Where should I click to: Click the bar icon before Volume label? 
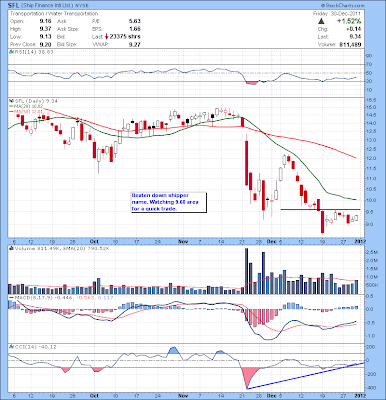[11, 248]
